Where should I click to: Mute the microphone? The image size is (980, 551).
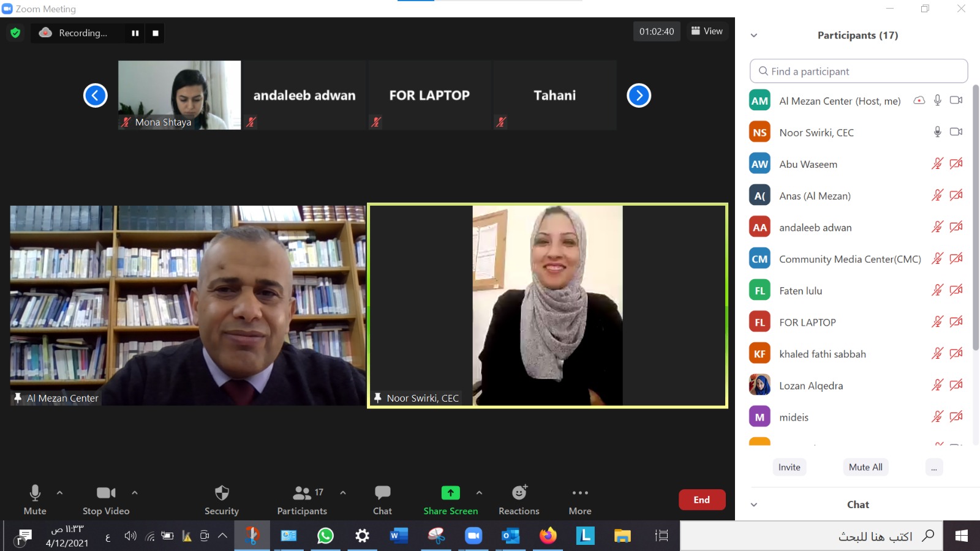(x=35, y=500)
